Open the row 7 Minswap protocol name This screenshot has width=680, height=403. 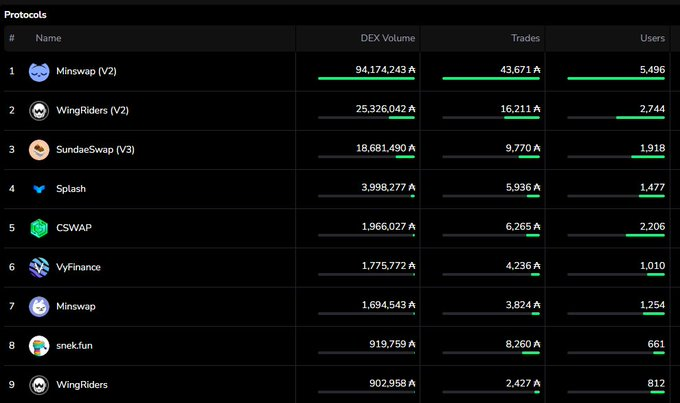(x=76, y=306)
